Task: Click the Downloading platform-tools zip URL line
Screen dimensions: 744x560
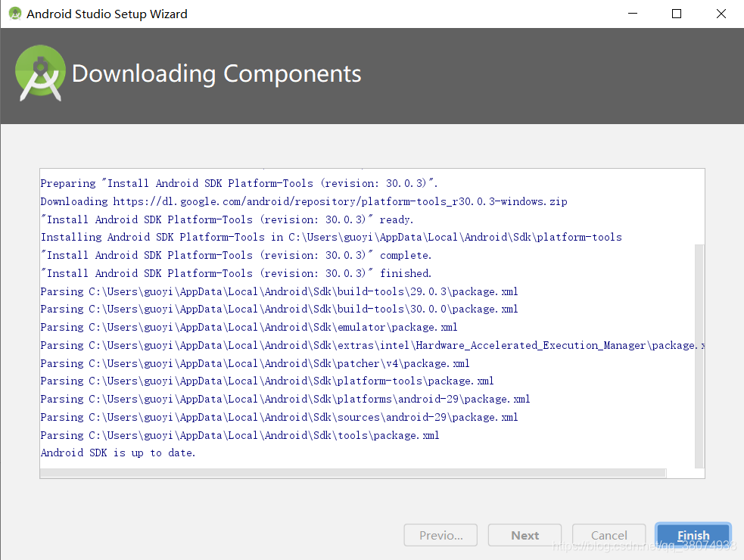Action: tap(304, 201)
